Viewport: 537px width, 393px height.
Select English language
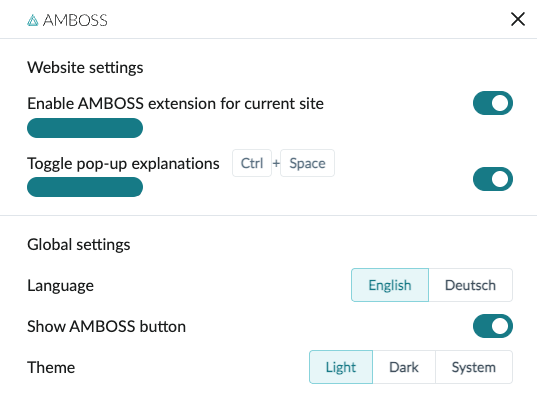390,285
